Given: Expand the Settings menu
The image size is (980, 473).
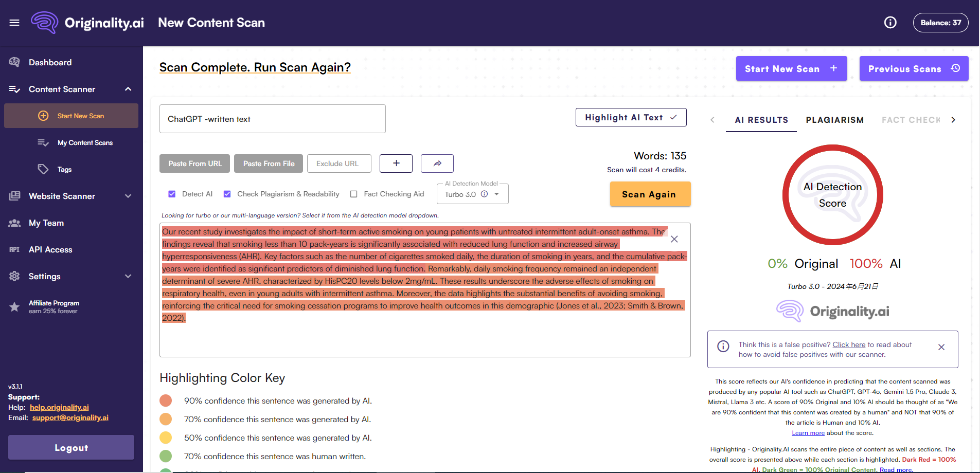Looking at the screenshot, I should [128, 276].
